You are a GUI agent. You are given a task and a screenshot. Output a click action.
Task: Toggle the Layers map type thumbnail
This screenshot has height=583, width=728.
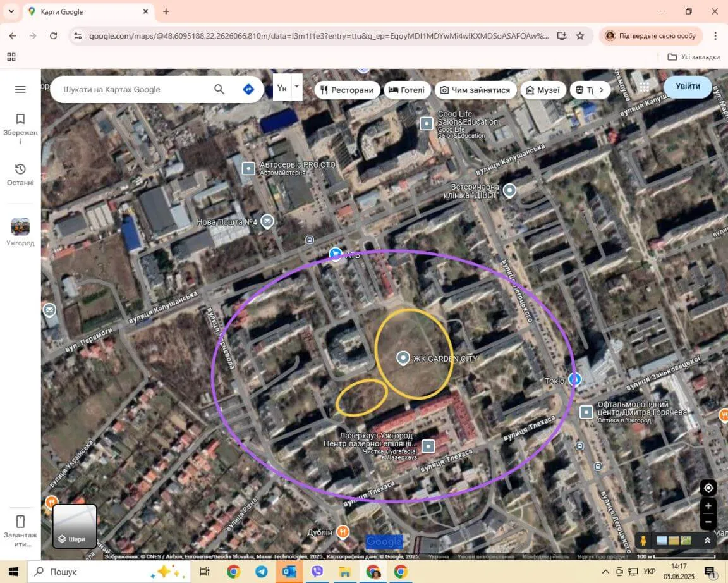click(75, 526)
